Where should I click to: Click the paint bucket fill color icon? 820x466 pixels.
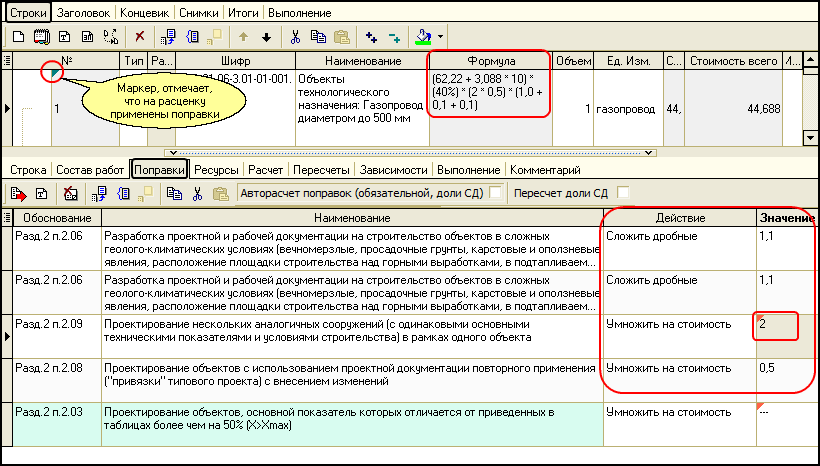pos(422,37)
